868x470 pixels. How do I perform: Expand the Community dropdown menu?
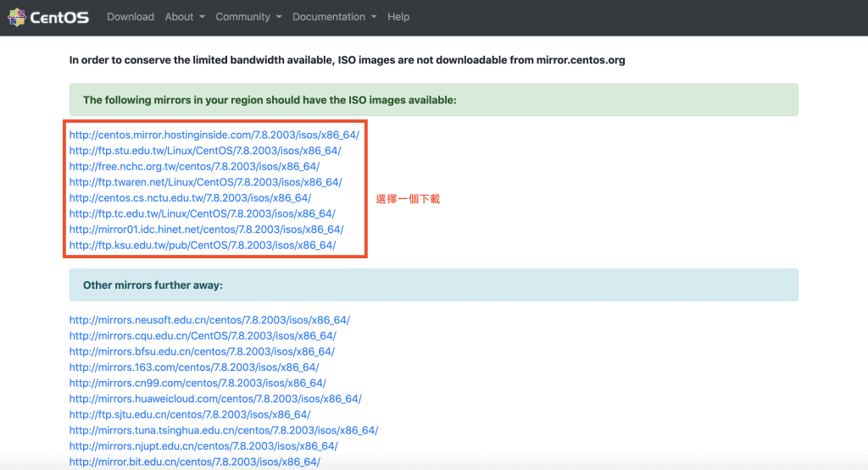click(248, 17)
